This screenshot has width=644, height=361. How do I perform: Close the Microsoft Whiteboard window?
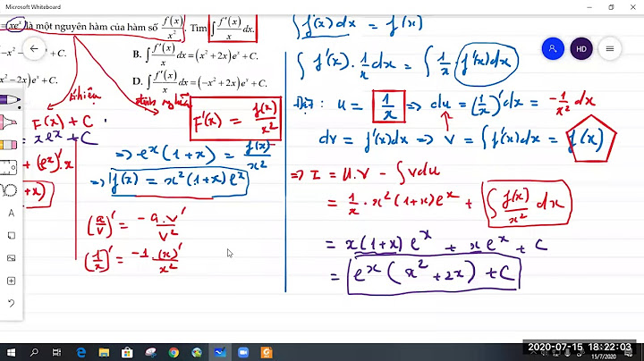633,7
